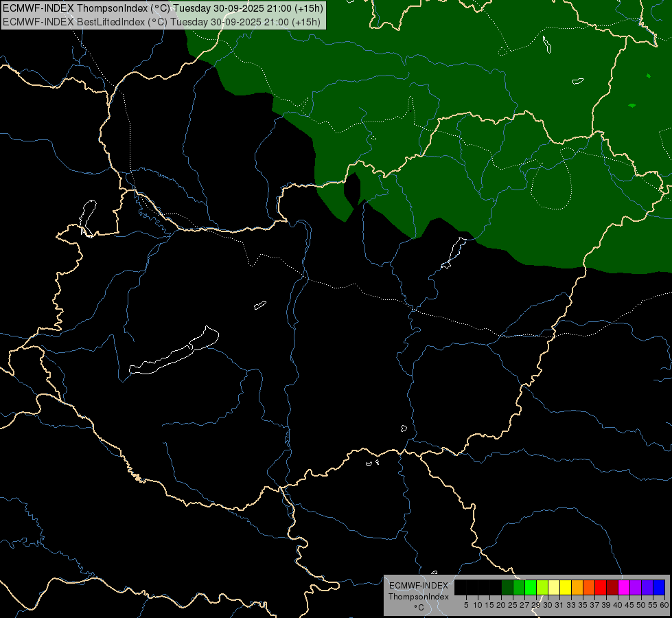Click legend tick value 33
The image size is (672, 618).
[571, 605]
